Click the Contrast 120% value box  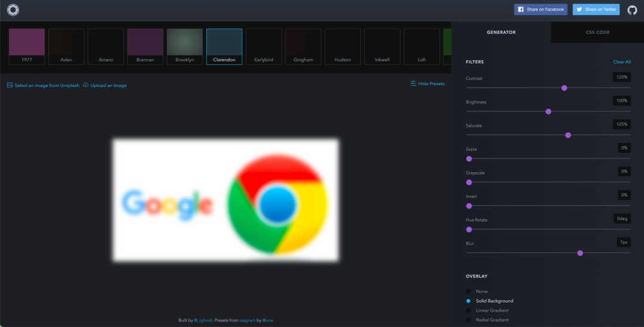[x=622, y=77]
